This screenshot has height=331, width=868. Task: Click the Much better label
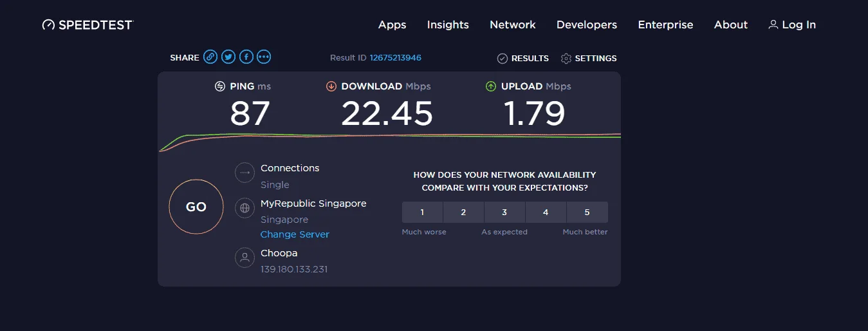[x=585, y=232]
